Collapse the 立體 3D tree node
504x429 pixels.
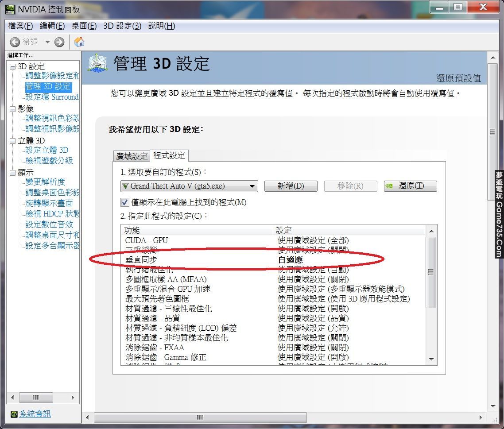12,141
